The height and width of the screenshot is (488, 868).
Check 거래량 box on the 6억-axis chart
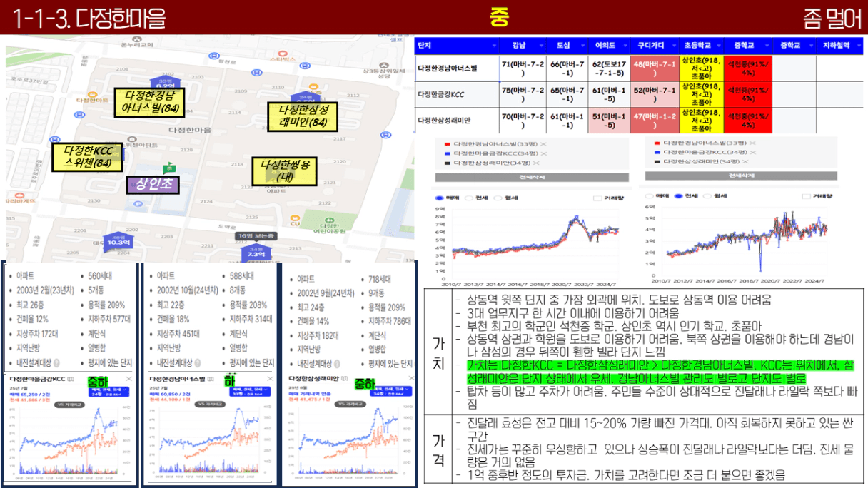[805, 195]
